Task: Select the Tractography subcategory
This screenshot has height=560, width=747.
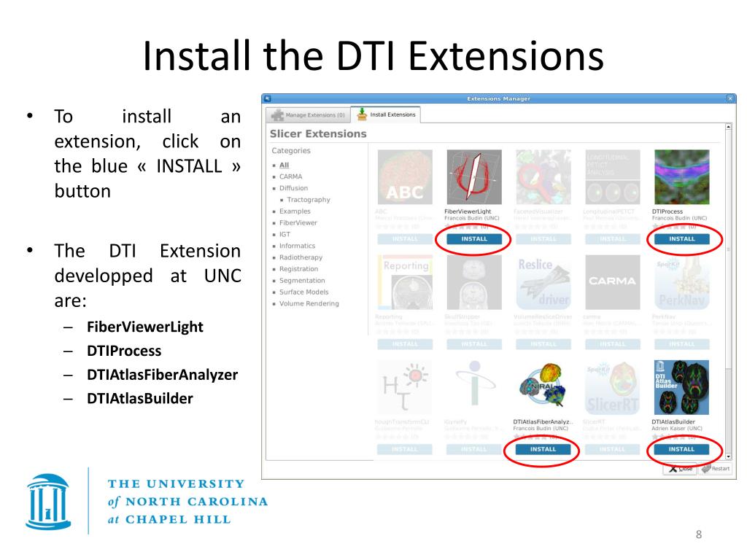Action: click(x=309, y=200)
